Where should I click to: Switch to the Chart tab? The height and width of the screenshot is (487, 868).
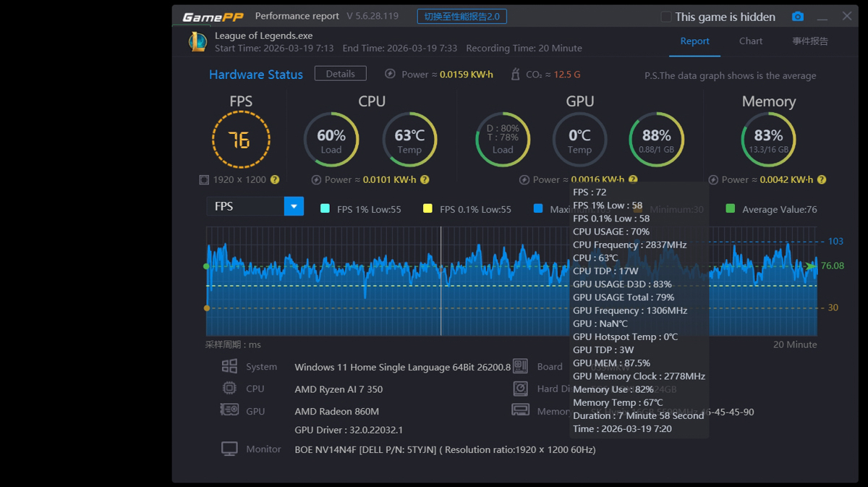[x=750, y=41]
